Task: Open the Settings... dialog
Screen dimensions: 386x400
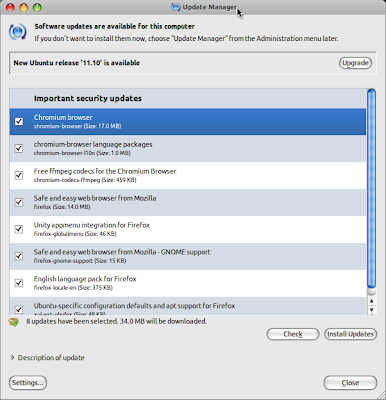Action: pyautogui.click(x=28, y=382)
